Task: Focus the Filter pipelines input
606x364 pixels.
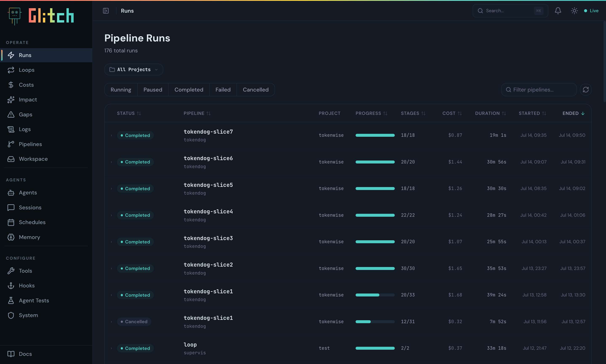Action: (x=539, y=90)
